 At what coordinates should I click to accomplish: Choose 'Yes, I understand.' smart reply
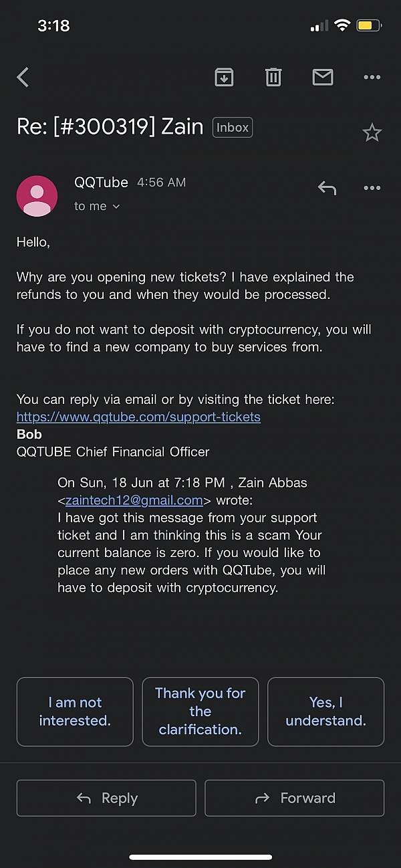coord(325,712)
